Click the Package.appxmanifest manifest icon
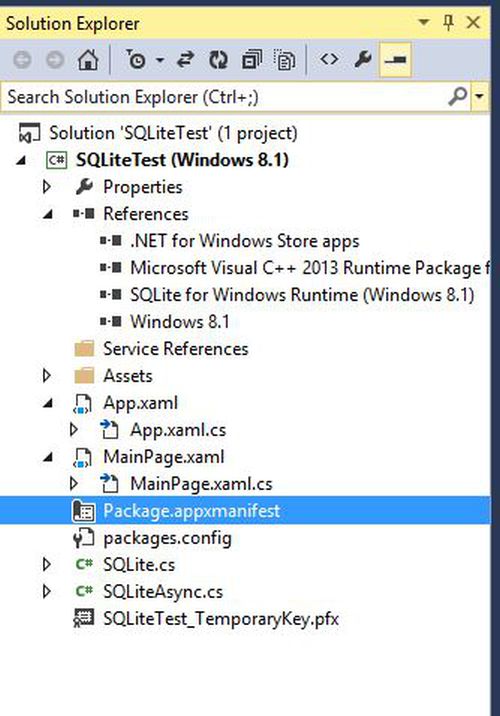Screen dimensions: 500x716 (x=84, y=511)
